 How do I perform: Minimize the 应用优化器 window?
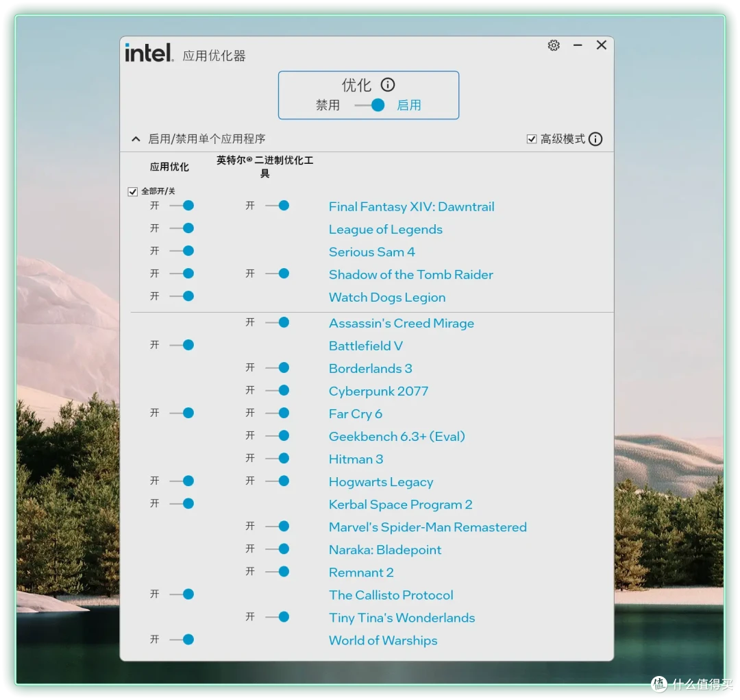tap(578, 45)
